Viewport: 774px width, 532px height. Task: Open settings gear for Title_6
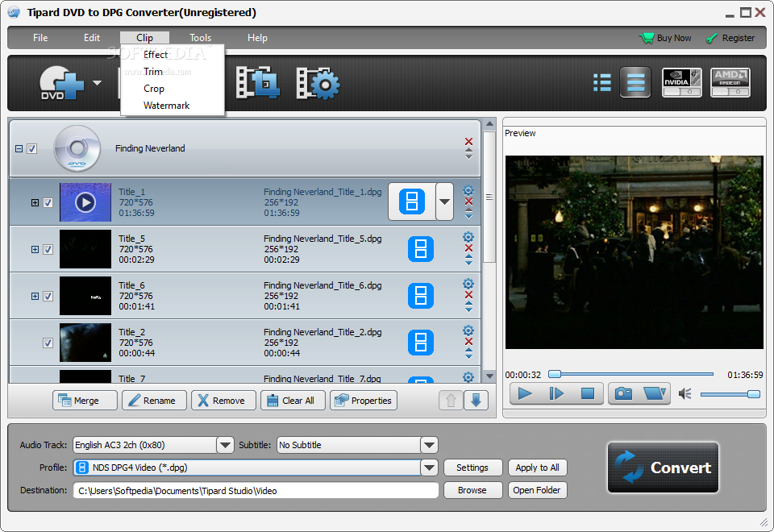468,284
